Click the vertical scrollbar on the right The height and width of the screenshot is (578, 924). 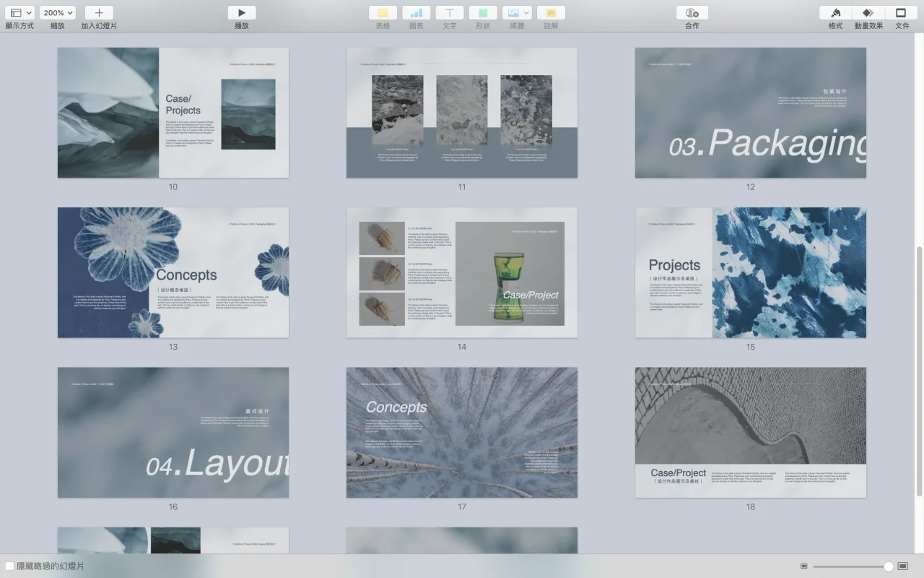[919, 371]
